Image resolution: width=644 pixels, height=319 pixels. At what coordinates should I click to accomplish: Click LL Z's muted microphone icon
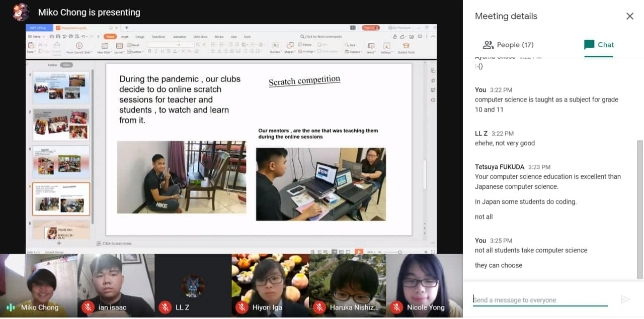(x=165, y=307)
